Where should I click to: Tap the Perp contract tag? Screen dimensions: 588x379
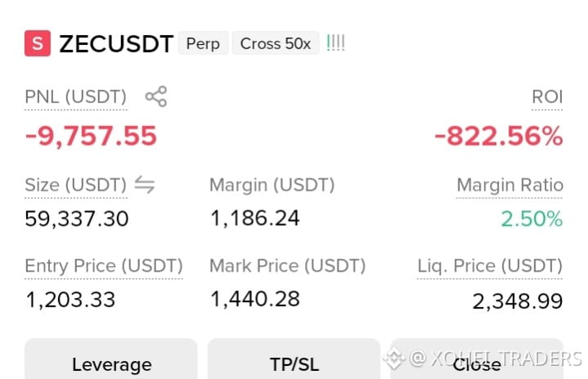(203, 43)
